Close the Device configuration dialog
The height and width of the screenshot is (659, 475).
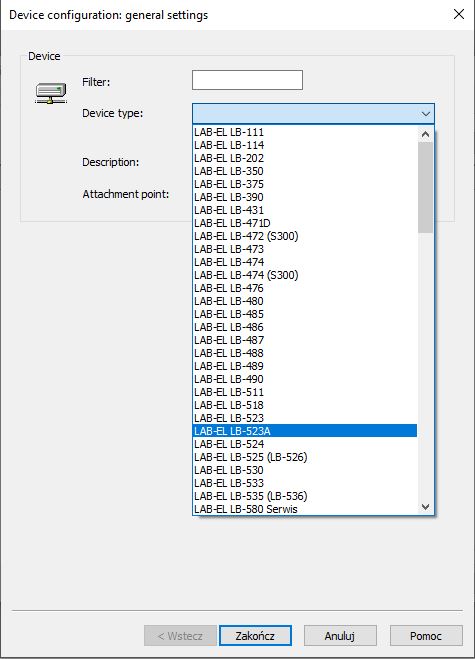point(459,14)
